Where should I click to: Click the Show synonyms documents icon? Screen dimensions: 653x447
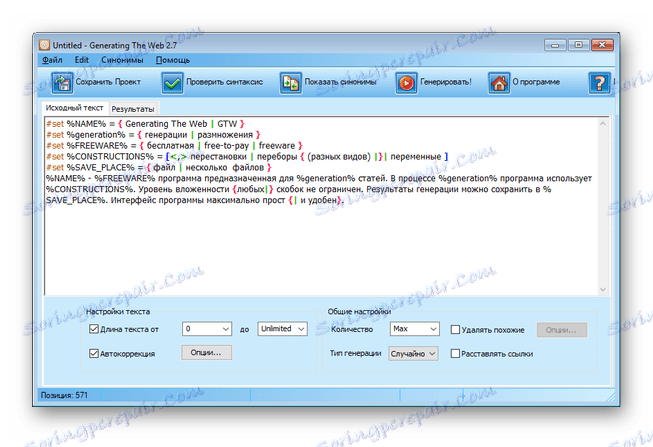(x=290, y=82)
